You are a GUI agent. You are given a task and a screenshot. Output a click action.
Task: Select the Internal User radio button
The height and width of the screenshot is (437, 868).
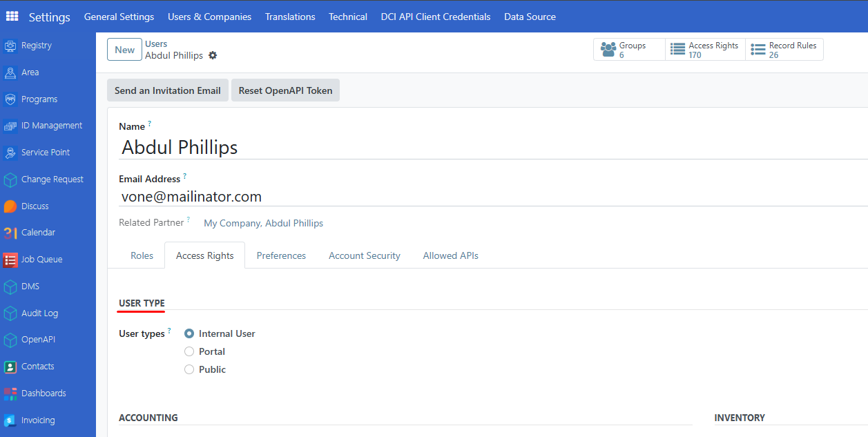pyautogui.click(x=189, y=333)
